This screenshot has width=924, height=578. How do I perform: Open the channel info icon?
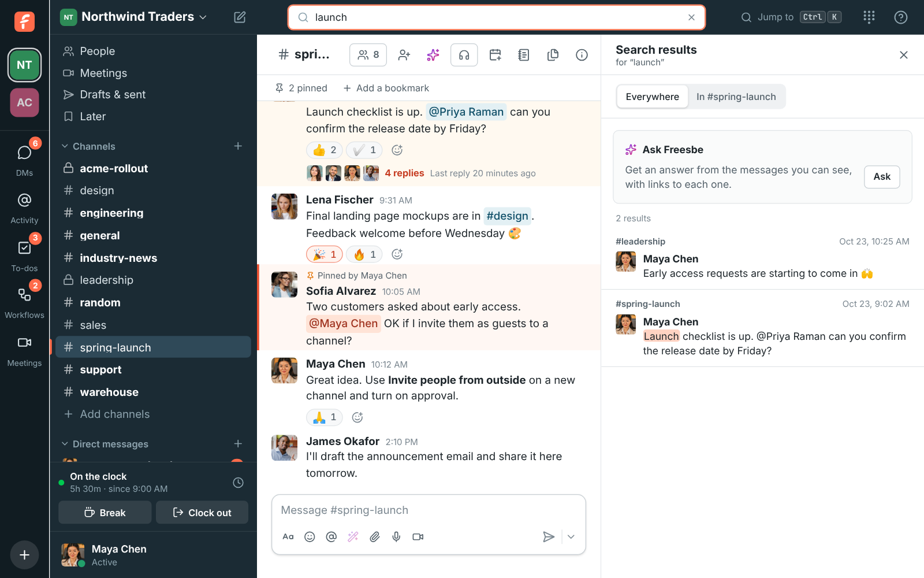[x=582, y=55]
